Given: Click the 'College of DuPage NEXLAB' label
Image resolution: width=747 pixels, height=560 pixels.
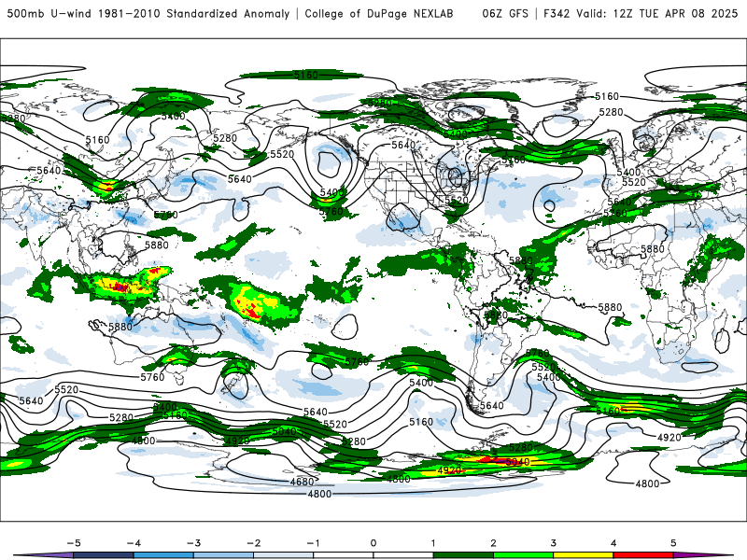Looking at the screenshot, I should click(379, 13).
